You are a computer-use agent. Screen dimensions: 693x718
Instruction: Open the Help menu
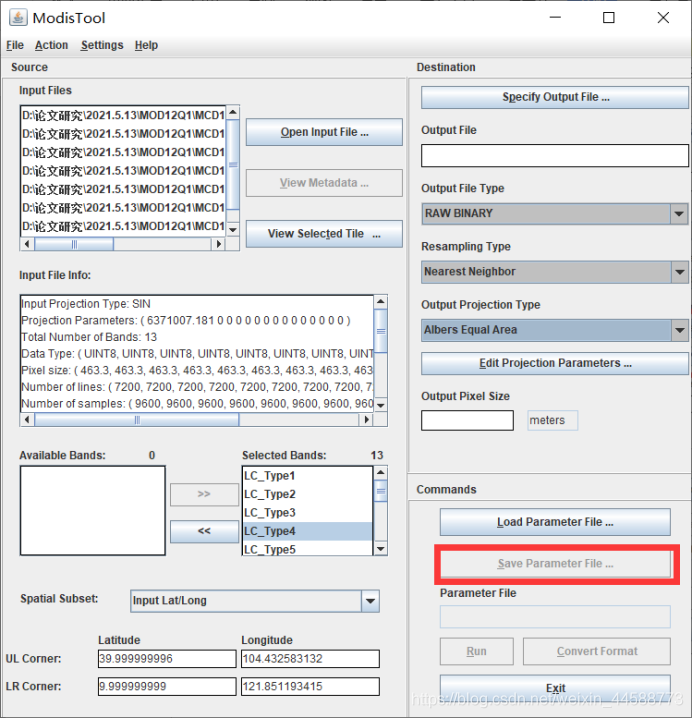point(146,45)
